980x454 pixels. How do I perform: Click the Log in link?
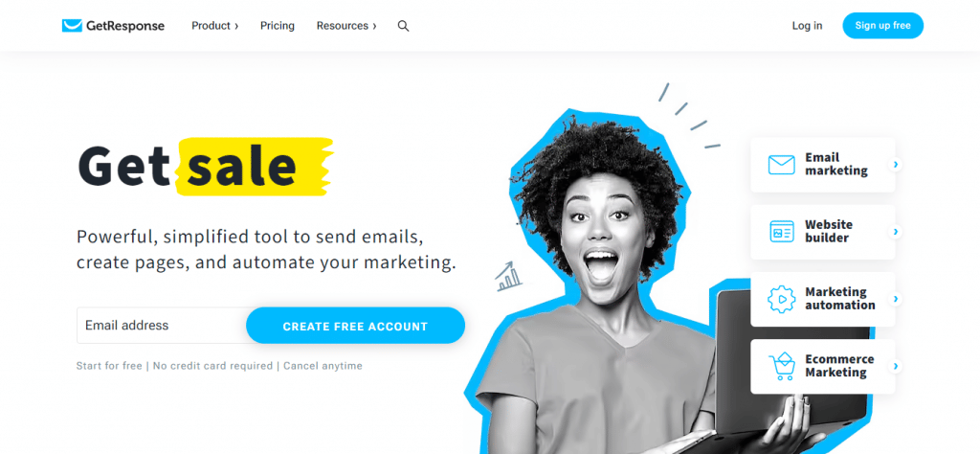click(x=807, y=26)
